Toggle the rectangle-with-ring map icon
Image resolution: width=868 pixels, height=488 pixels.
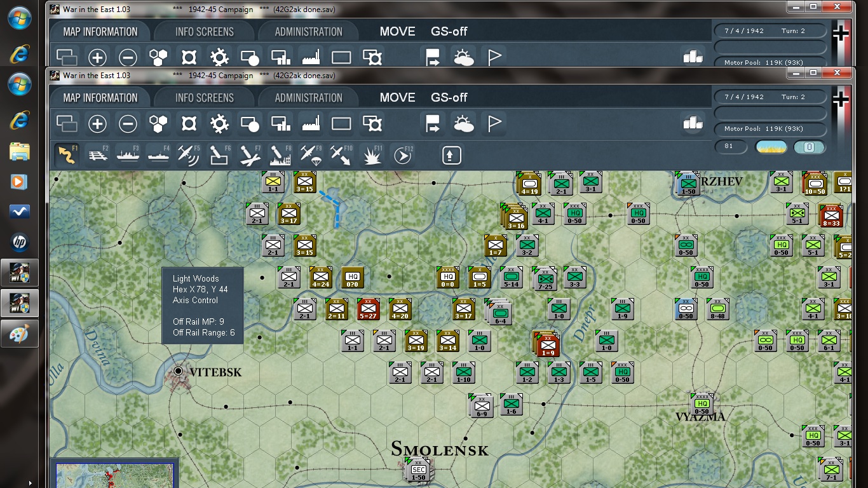click(372, 123)
